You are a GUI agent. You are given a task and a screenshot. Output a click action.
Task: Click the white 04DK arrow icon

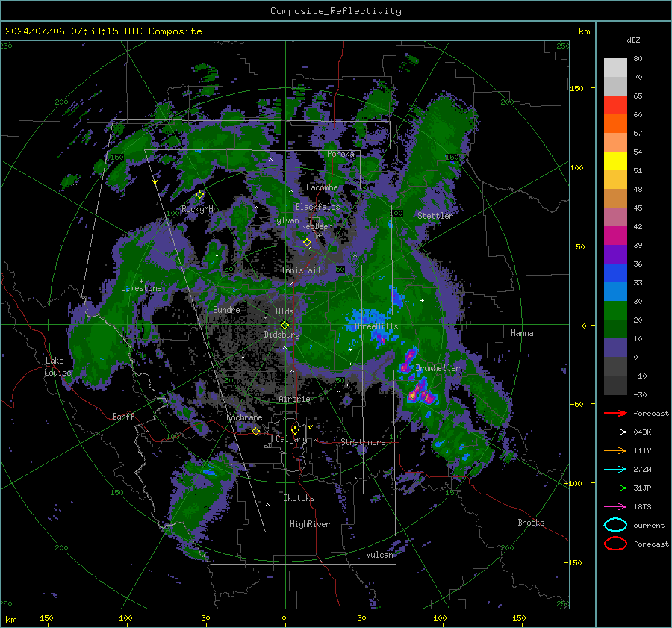(x=615, y=432)
